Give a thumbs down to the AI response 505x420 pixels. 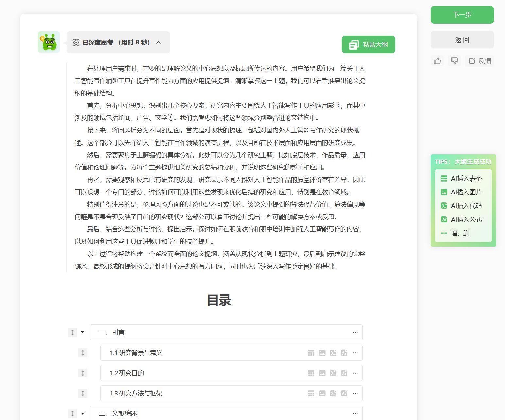coord(454,61)
